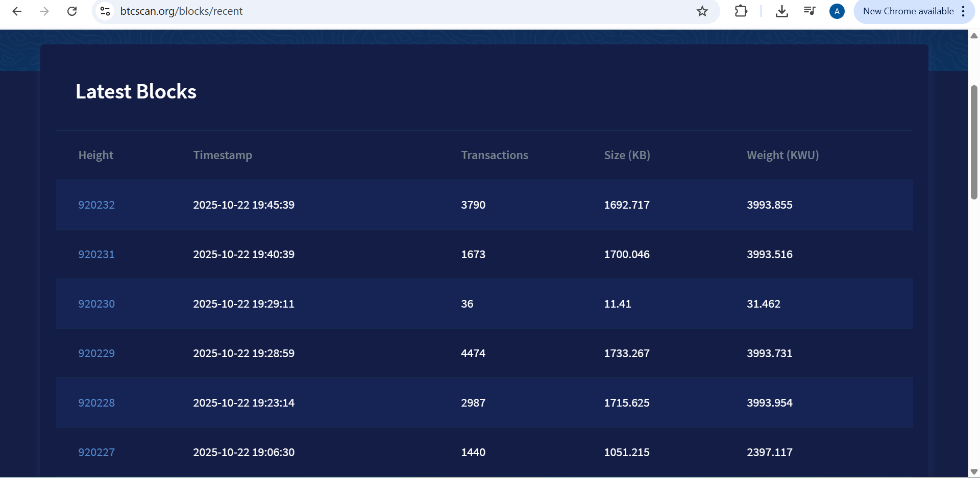Click weight value 3993.855
Image resolution: width=980 pixels, height=478 pixels.
click(770, 205)
